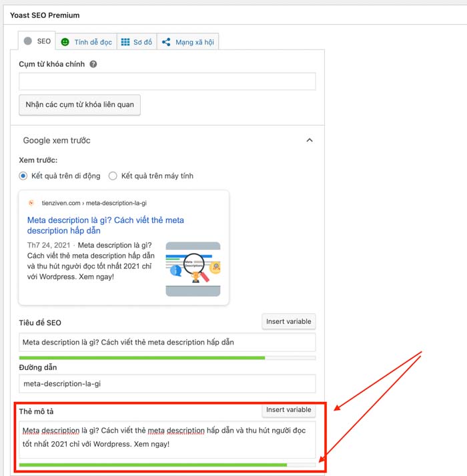
Task: Focus the Tiêu đề SEO input
Action: pyautogui.click(x=167, y=342)
